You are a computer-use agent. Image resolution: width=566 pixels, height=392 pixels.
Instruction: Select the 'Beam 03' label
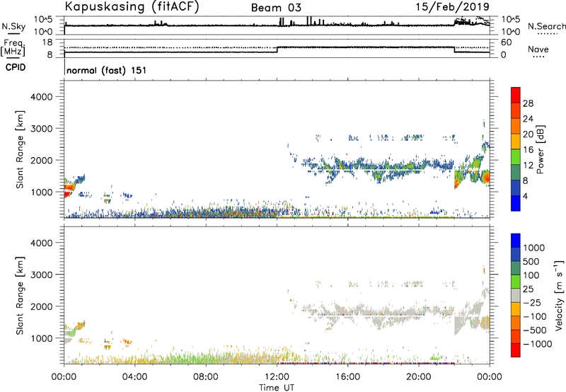(x=276, y=8)
